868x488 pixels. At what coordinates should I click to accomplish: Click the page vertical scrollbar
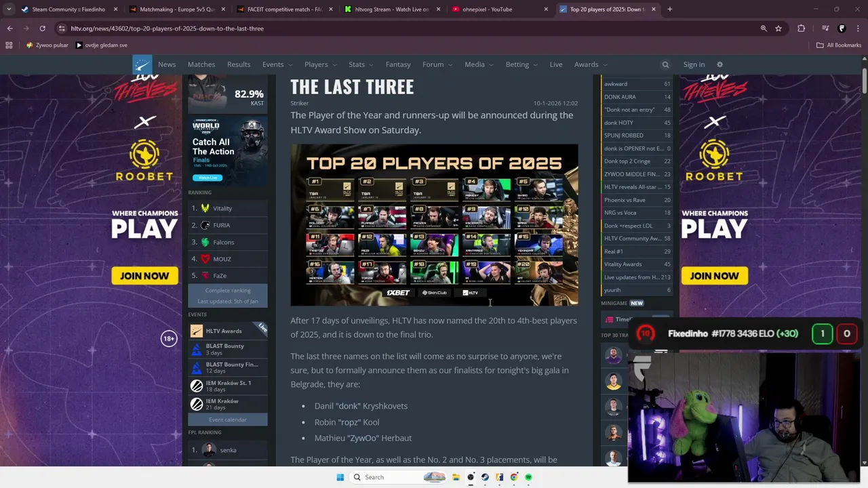tap(864, 81)
